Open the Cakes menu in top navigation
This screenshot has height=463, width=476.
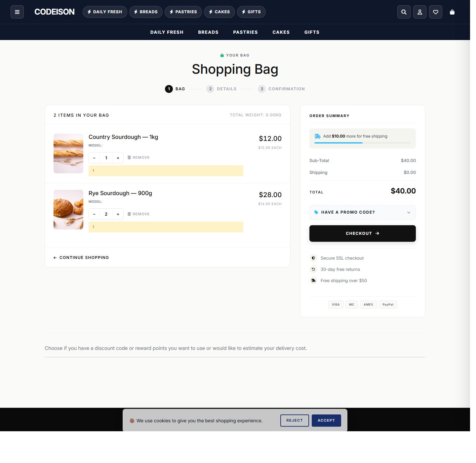[x=281, y=32]
